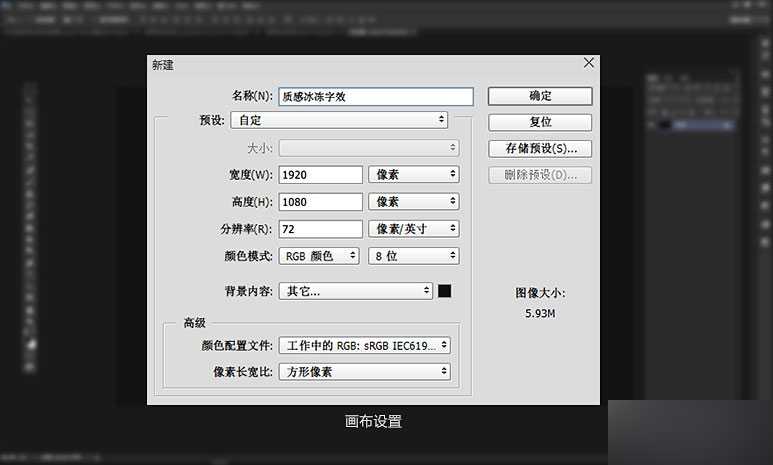Screen dimensions: 773x465
Task: Open the 像素长宽比 dropdown showing 方形像素
Action: pyautogui.click(x=365, y=371)
